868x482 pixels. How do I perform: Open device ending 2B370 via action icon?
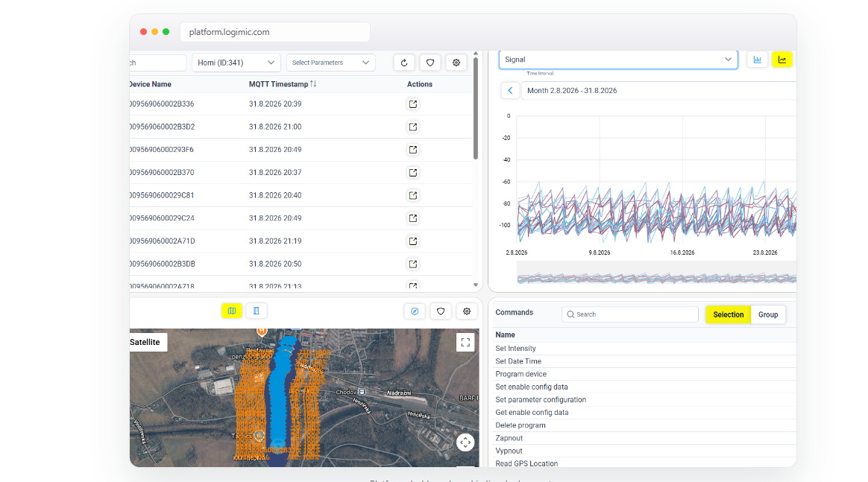tap(413, 172)
